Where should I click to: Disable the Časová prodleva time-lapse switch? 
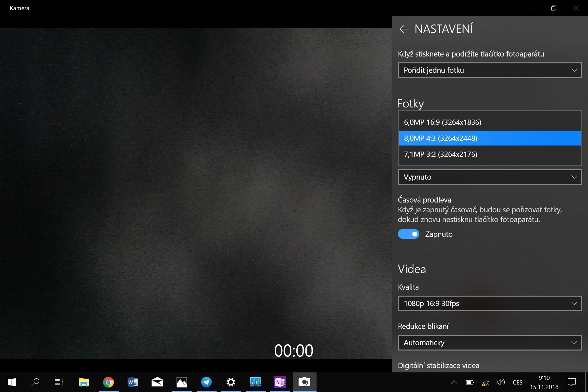[x=409, y=234]
